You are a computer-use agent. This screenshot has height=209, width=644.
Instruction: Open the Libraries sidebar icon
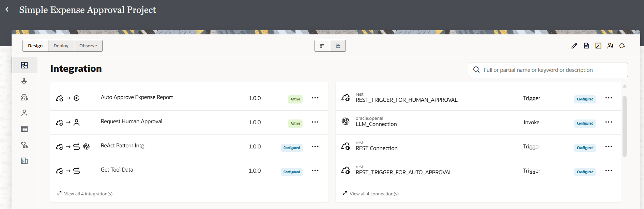24,145
